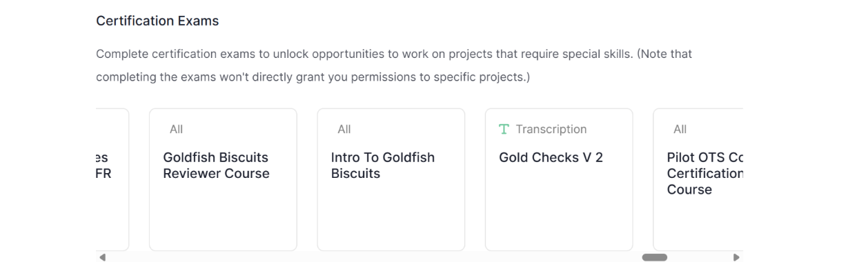Click the empty horizontal scrollbar track

[373, 258]
